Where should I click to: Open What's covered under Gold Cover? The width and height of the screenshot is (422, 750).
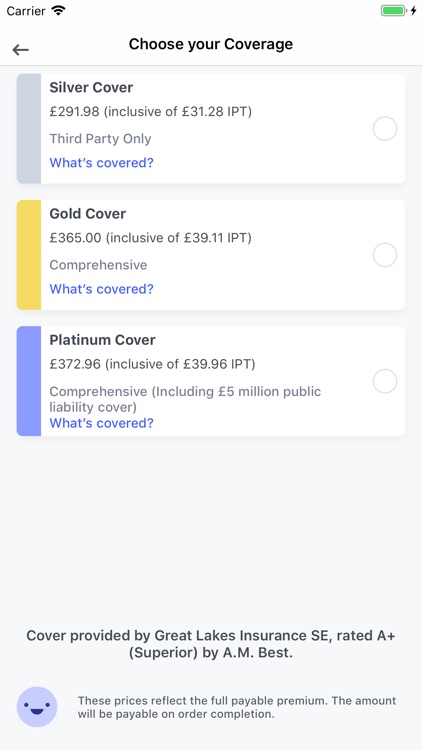click(101, 289)
